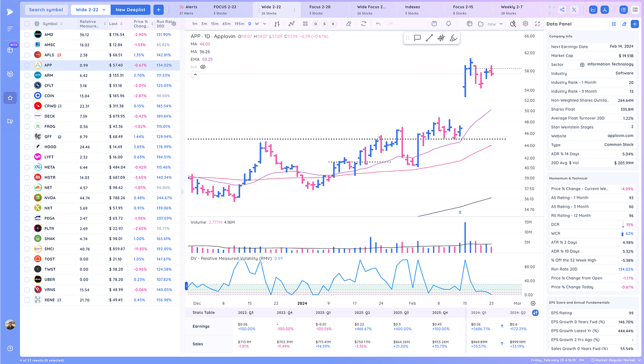
Task: Add item with Data Panel plus button
Action: point(635,24)
